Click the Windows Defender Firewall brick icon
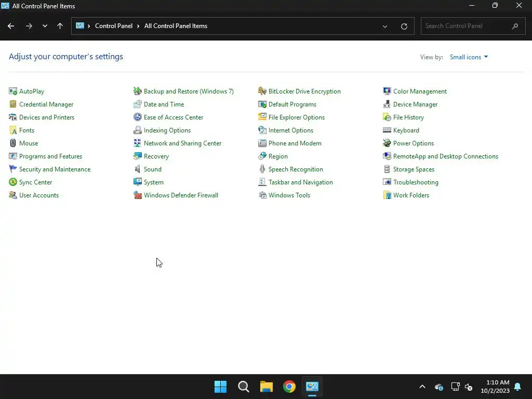This screenshot has width=532, height=399. (x=137, y=195)
